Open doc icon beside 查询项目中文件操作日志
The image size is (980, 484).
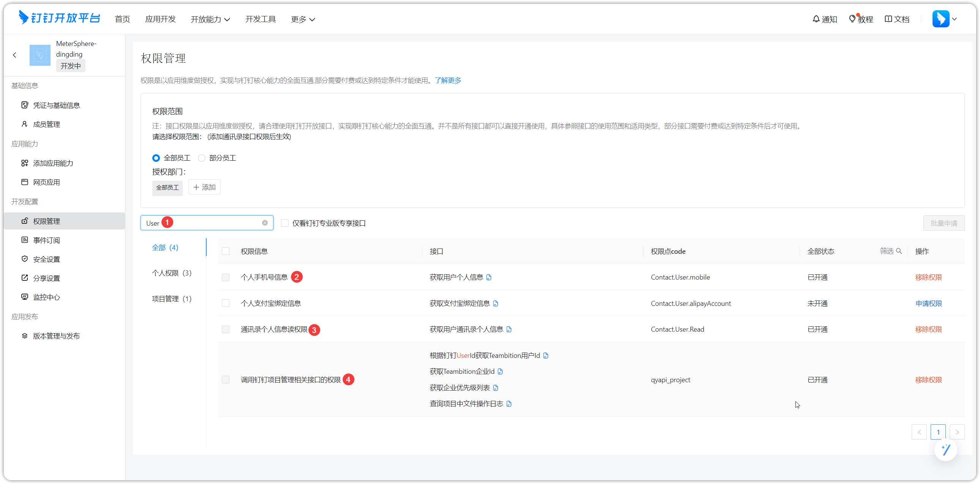point(509,404)
